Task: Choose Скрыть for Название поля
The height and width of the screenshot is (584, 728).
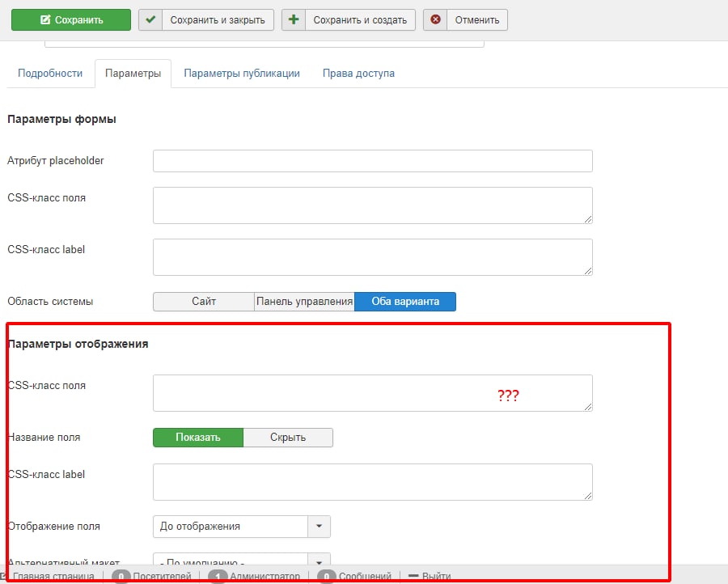Action: [288, 438]
